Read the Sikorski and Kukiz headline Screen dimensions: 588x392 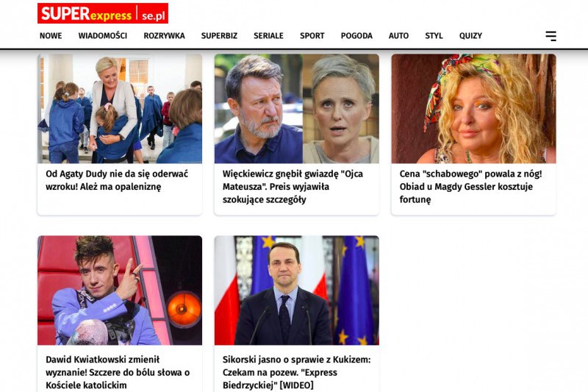297,372
